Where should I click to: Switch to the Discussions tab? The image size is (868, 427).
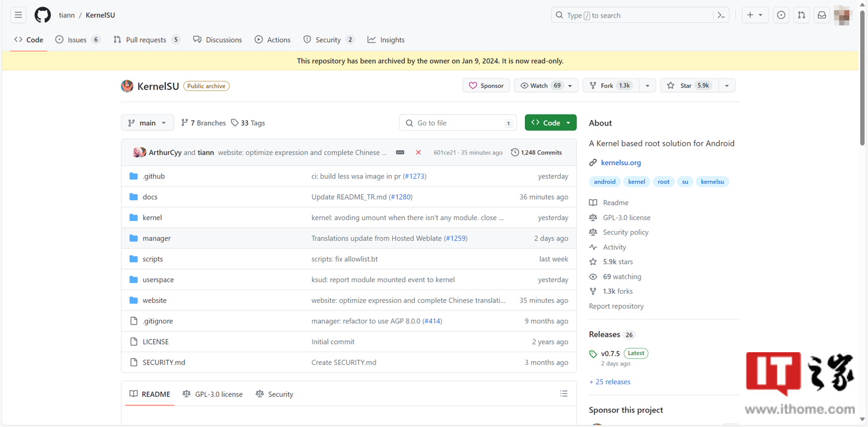coord(218,40)
